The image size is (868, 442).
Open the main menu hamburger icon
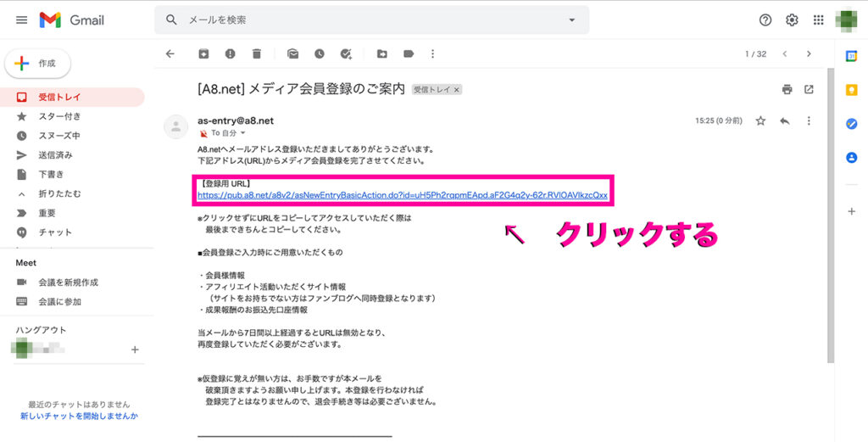(x=21, y=20)
